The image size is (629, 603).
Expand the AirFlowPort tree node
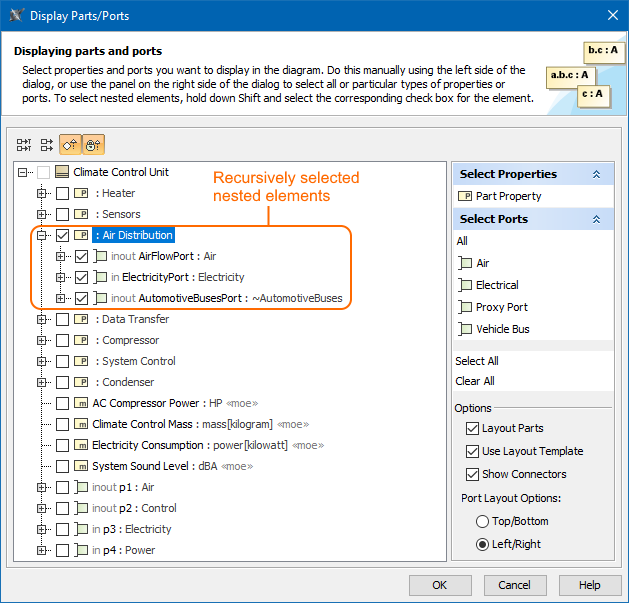[61, 256]
